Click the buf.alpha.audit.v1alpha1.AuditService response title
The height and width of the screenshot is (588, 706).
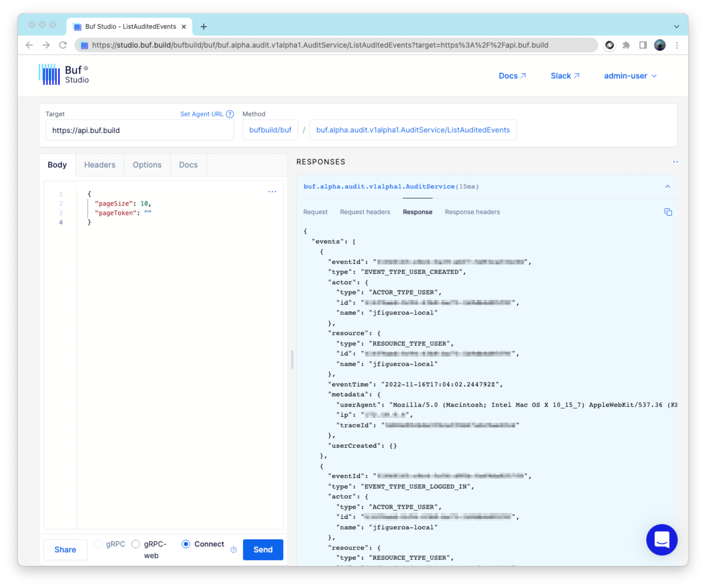pos(379,186)
